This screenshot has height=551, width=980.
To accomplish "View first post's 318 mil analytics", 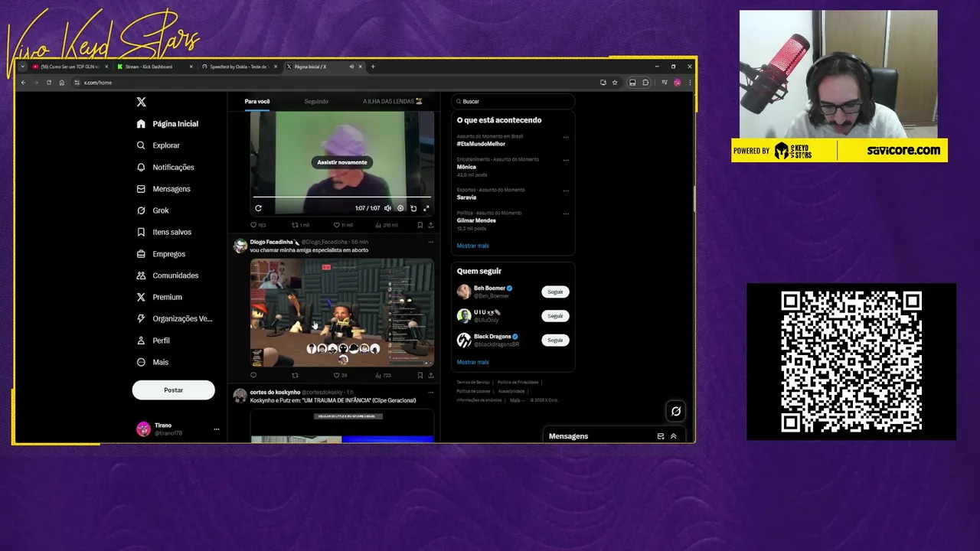I will coord(387,225).
